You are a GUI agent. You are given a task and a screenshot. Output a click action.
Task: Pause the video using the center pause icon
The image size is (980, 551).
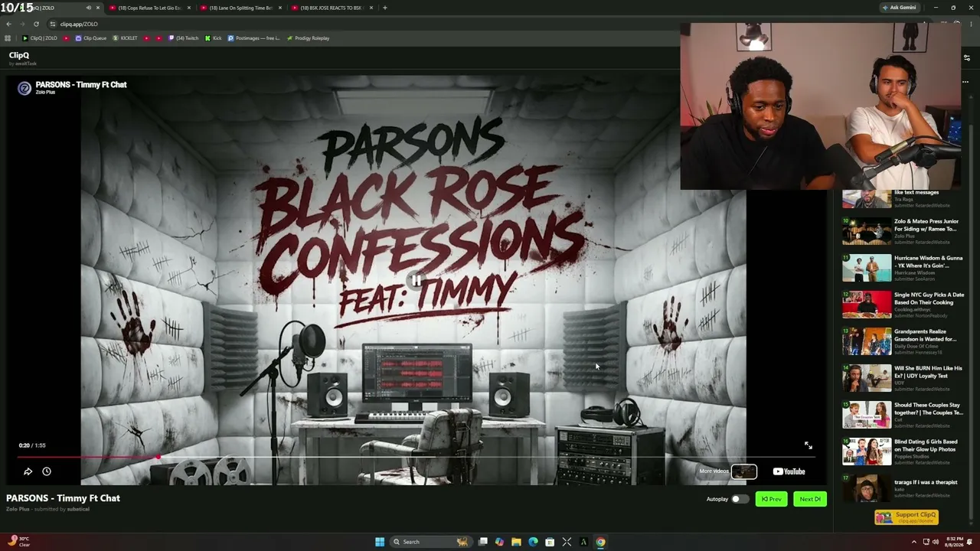pyautogui.click(x=416, y=281)
